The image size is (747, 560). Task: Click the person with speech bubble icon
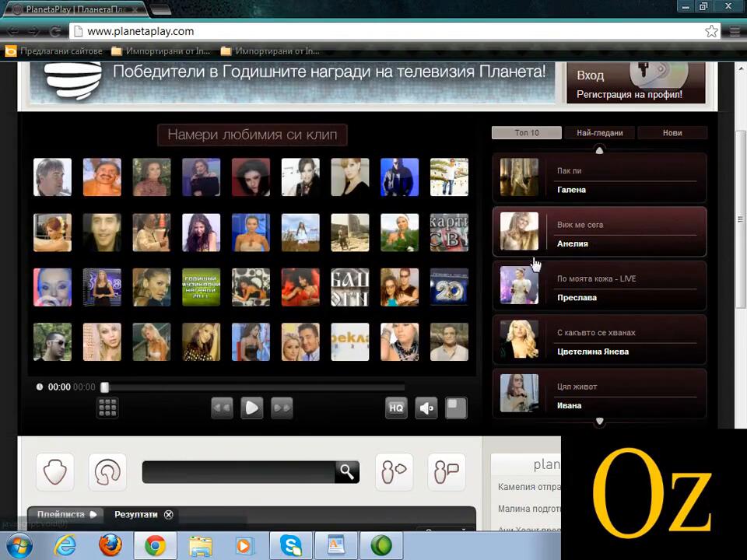point(394,472)
